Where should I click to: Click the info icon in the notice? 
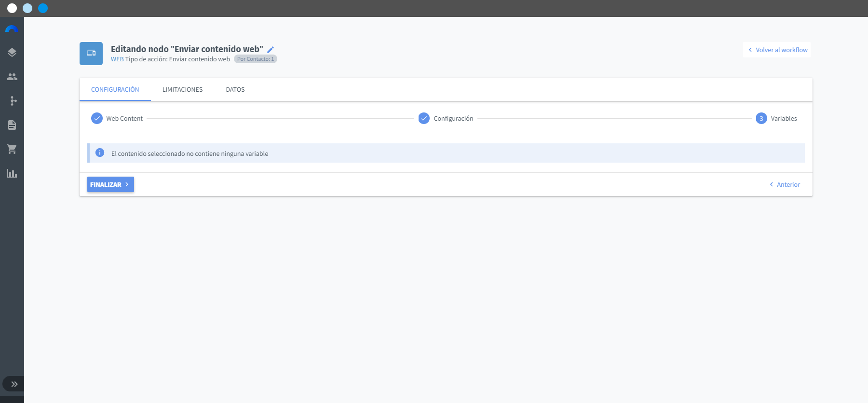[100, 153]
